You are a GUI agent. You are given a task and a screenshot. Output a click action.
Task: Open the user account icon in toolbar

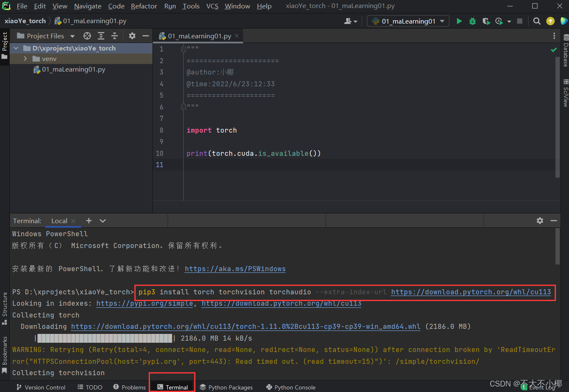click(x=348, y=21)
